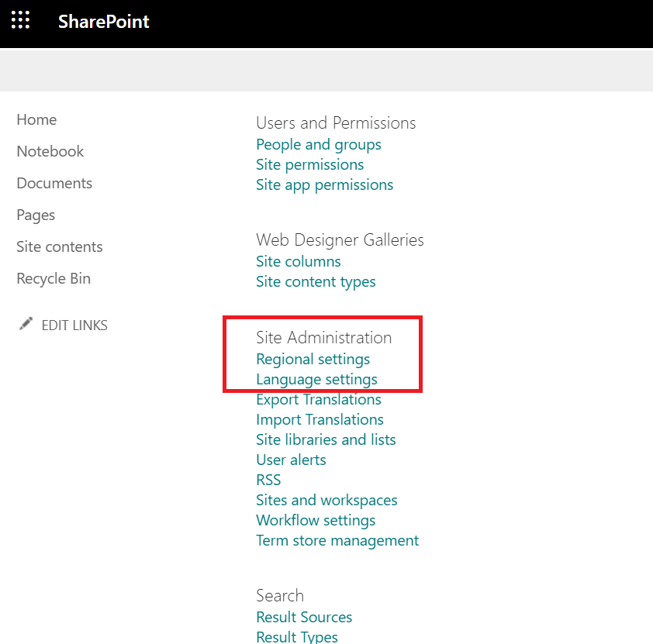Open Recycle Bin in left navigation
The image size is (653, 644).
pyautogui.click(x=54, y=279)
